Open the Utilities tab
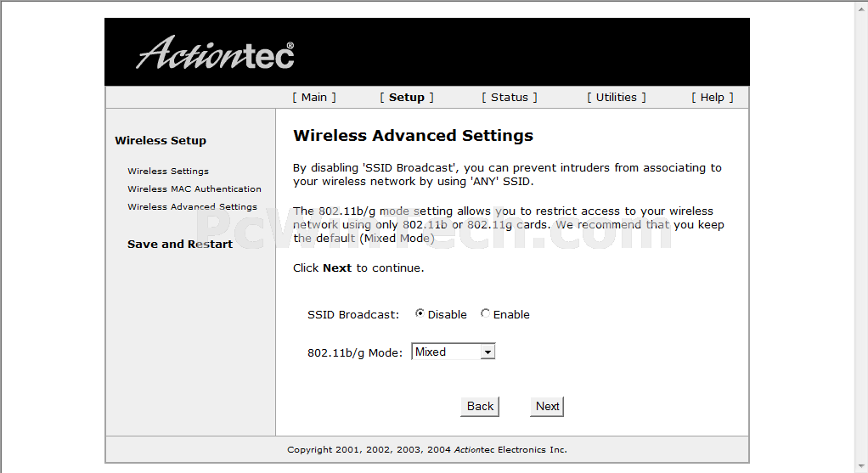Image resolution: width=868 pixels, height=473 pixels. [x=616, y=98]
